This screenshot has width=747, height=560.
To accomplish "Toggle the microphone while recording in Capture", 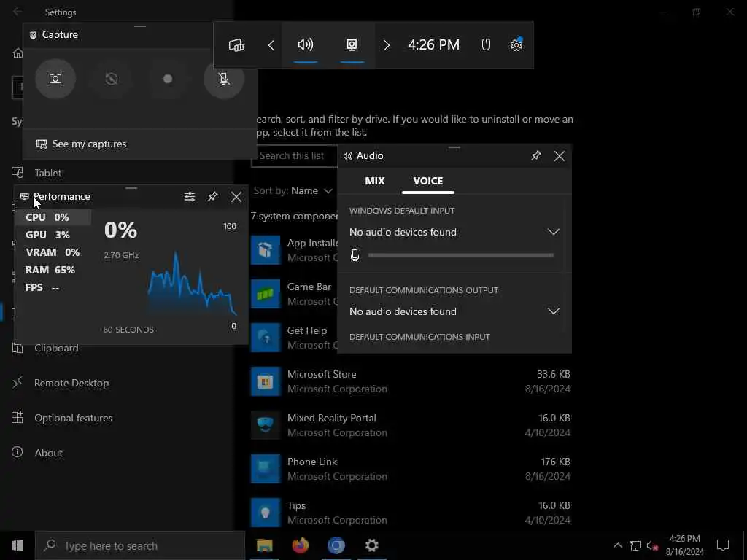I will (224, 79).
